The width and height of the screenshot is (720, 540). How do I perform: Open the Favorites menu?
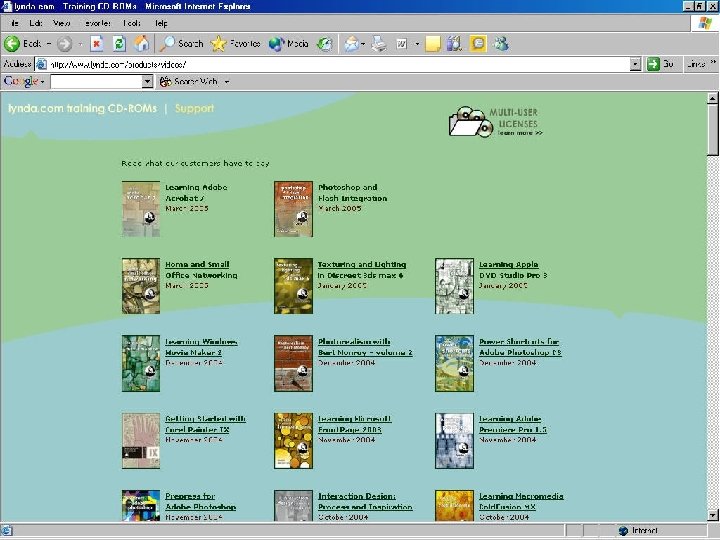coord(97,23)
